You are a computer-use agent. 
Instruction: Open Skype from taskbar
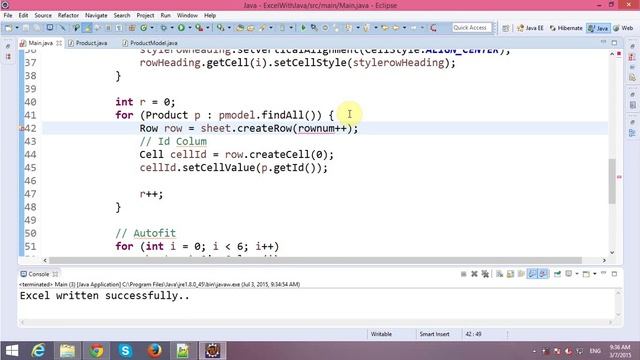click(x=125, y=351)
